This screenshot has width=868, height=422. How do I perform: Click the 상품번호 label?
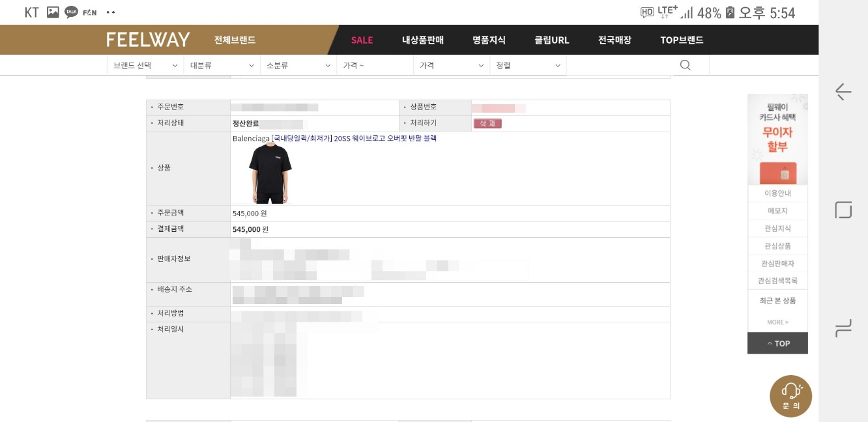click(x=424, y=107)
